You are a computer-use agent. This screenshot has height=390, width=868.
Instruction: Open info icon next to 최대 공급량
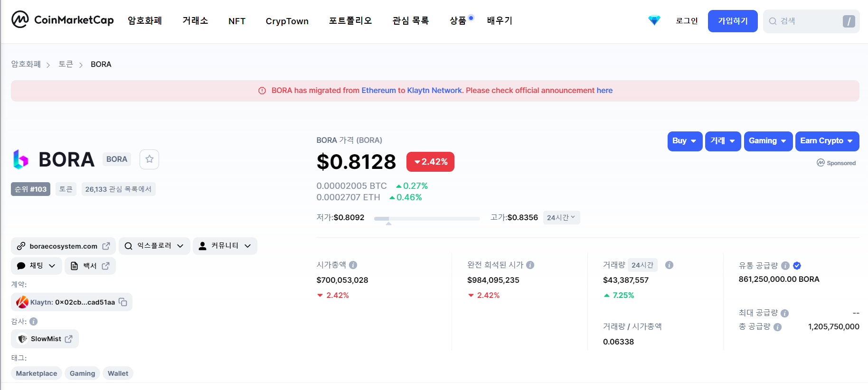[x=784, y=313]
